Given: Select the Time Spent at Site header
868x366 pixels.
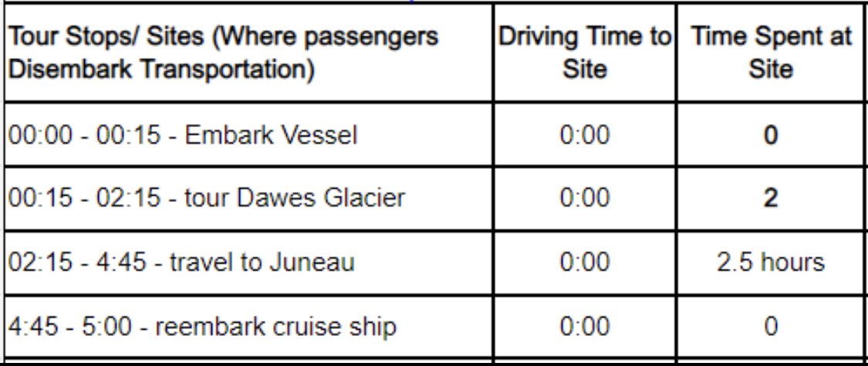Looking at the screenshot, I should (x=771, y=52).
